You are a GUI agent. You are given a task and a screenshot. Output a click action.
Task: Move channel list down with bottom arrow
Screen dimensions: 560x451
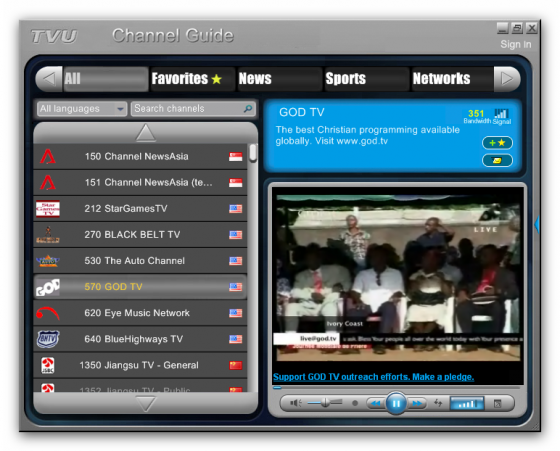(x=145, y=404)
